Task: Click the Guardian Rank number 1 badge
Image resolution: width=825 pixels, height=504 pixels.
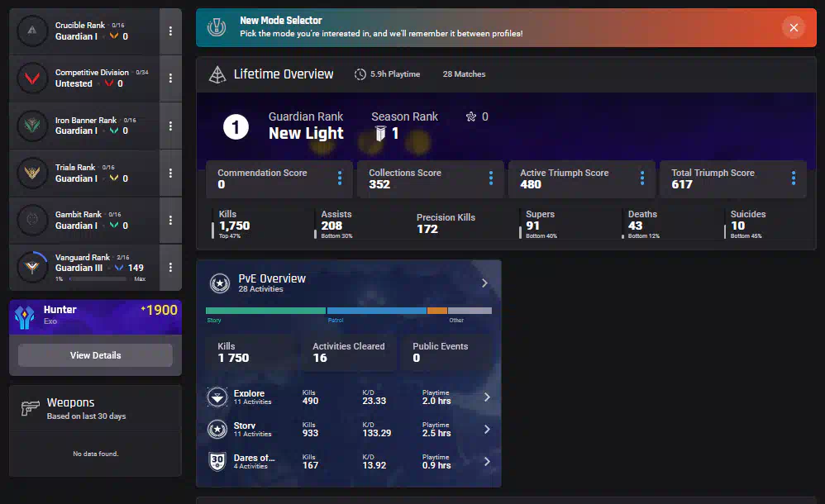Action: click(x=236, y=127)
